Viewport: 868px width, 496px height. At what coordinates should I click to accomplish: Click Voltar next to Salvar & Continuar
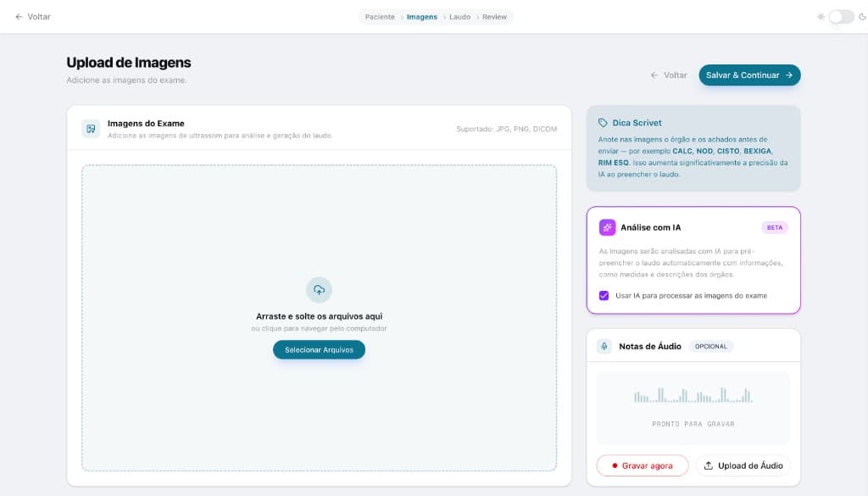[x=668, y=75]
